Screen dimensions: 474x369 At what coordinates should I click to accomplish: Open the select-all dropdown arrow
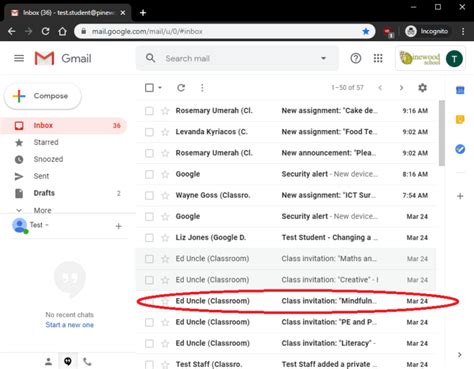point(160,88)
